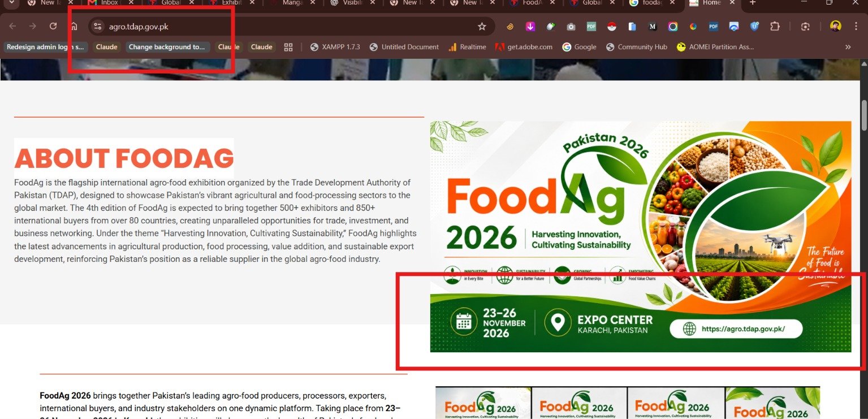Show hidden bookmarks via double chevron
This screenshot has width=868, height=419.
(x=848, y=47)
